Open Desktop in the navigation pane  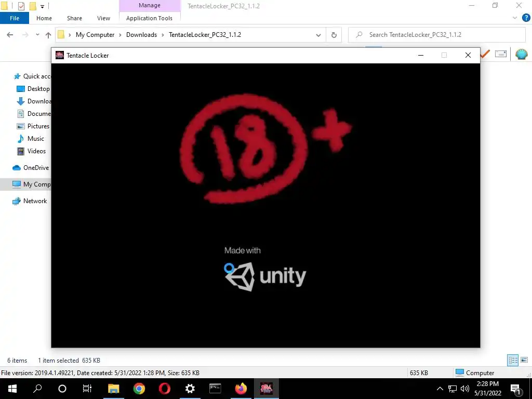pyautogui.click(x=33, y=88)
